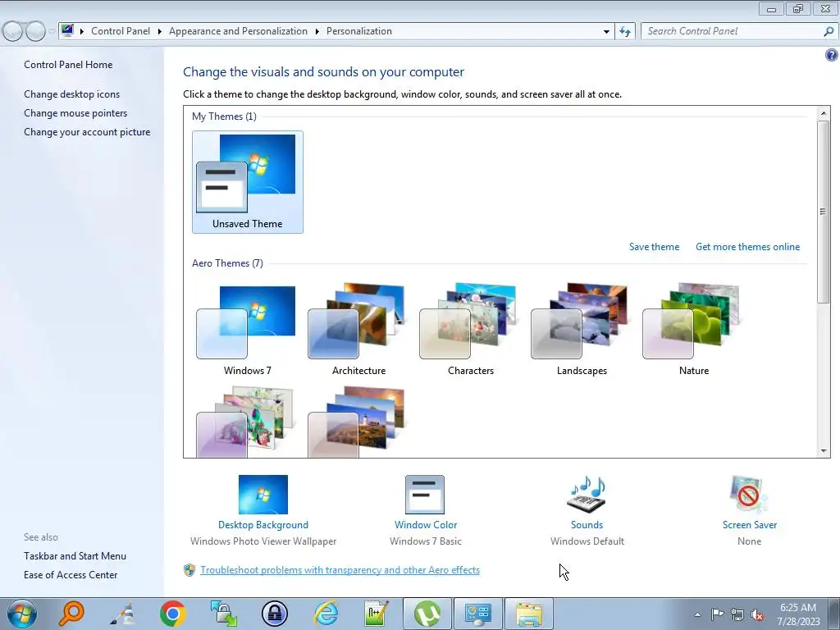Click the Search Control Panel field
The width and height of the screenshot is (840, 630).
(731, 31)
